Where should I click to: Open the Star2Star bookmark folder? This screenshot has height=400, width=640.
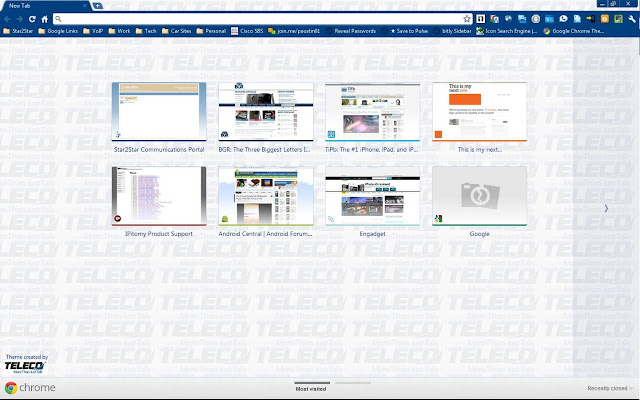click(18, 31)
